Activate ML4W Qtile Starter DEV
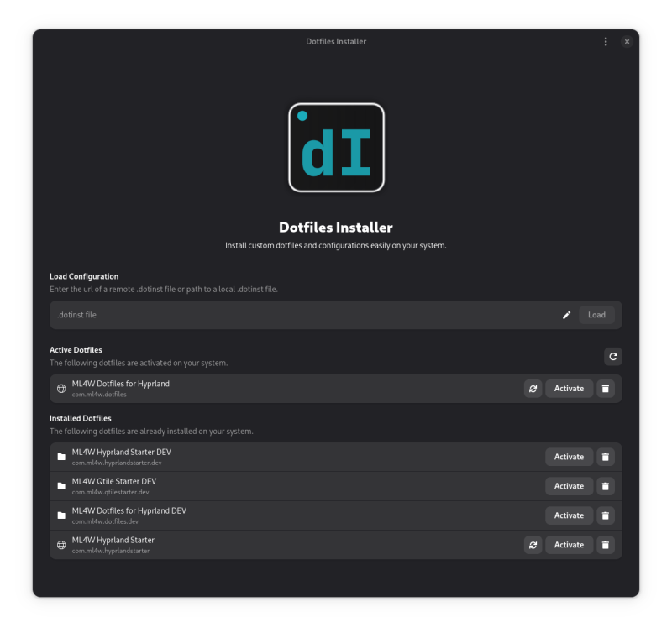The height and width of the screenshot is (633, 672). click(569, 485)
